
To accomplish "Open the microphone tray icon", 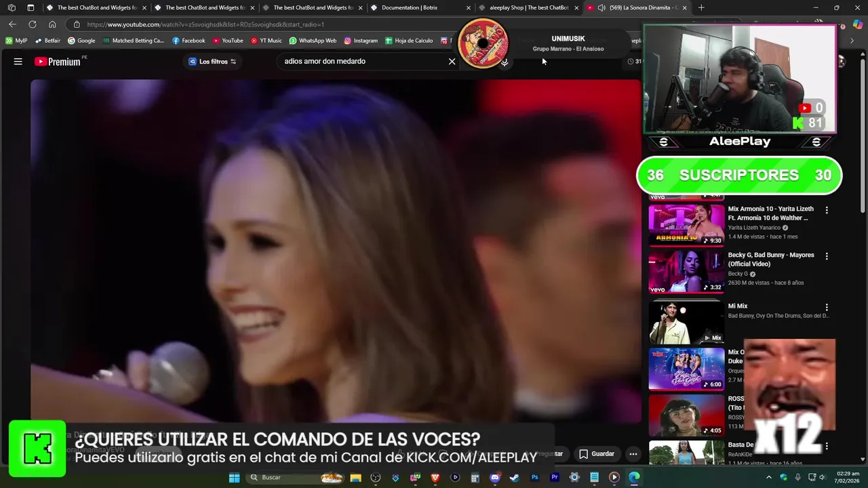I will point(798,477).
